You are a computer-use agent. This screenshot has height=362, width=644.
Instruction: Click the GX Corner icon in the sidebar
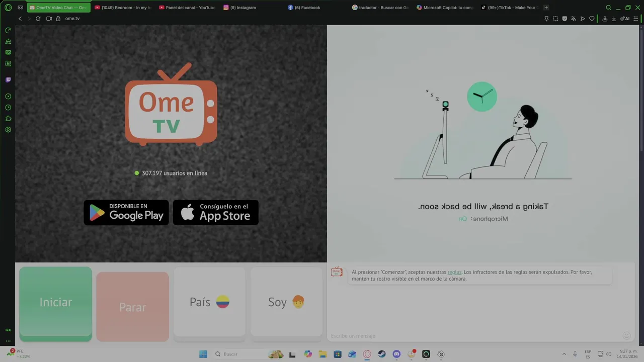coord(8,330)
